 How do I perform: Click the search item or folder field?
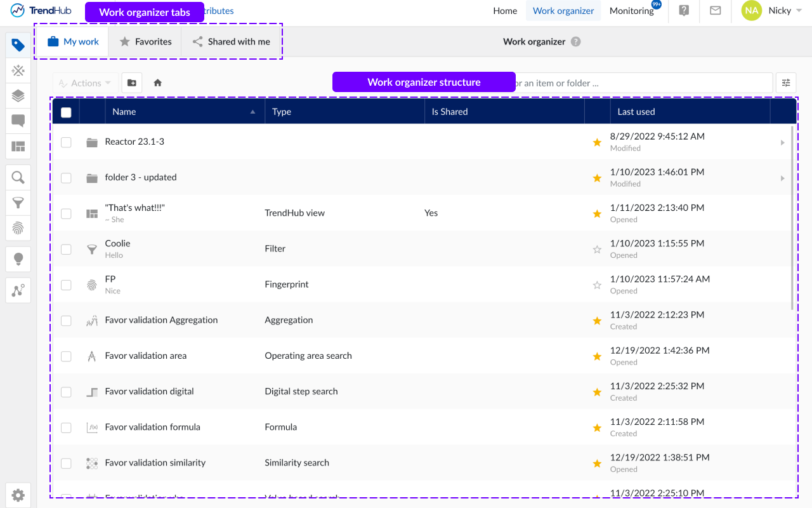pos(641,83)
